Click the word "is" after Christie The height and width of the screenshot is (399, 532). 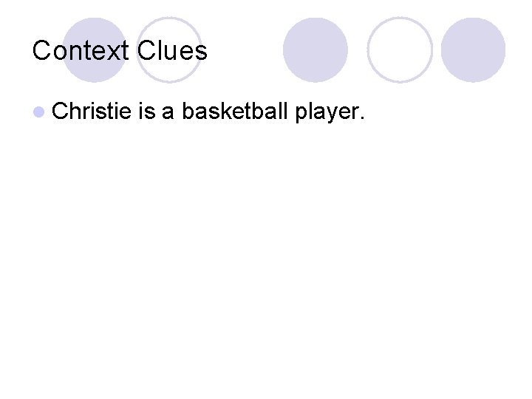click(146, 112)
